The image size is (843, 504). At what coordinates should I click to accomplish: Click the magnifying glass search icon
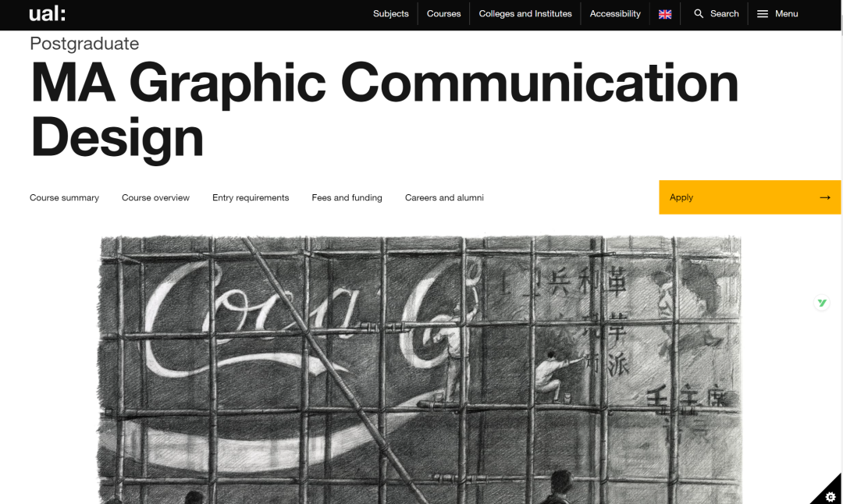pos(699,13)
